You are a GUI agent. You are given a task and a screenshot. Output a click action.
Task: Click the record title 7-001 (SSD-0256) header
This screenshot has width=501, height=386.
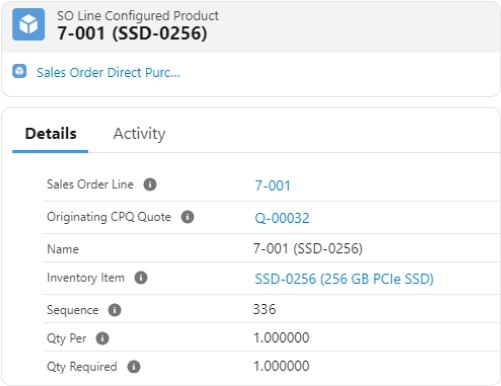(132, 34)
